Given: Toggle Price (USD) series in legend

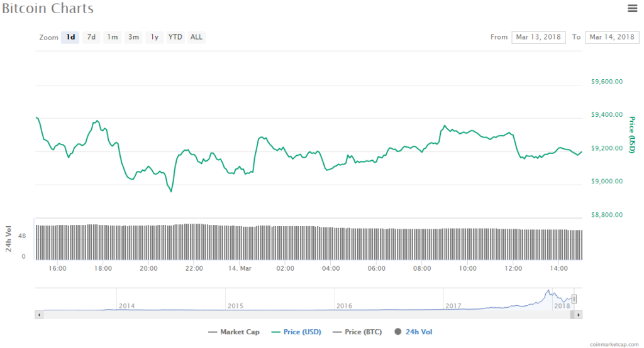Looking at the screenshot, I should pos(296,332).
